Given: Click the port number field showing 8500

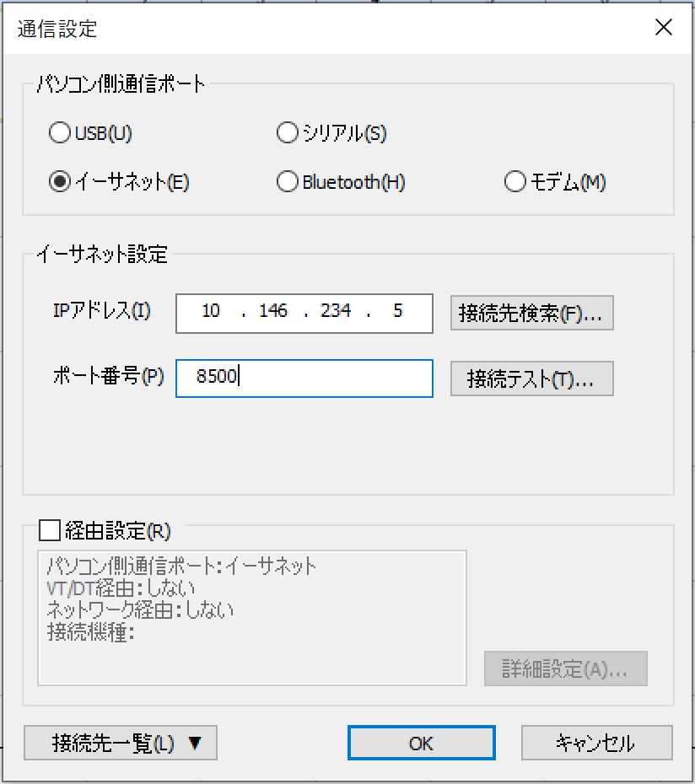Looking at the screenshot, I should click(x=304, y=379).
